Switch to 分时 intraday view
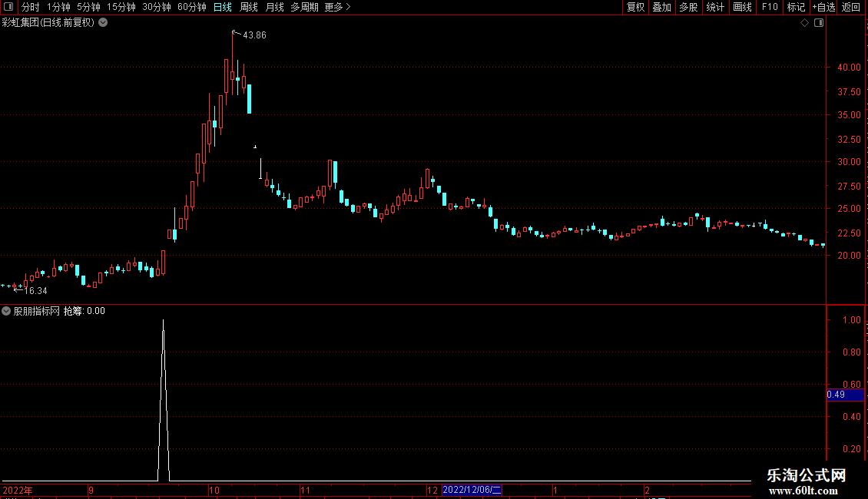Image resolution: width=868 pixels, height=499 pixels. (31, 7)
